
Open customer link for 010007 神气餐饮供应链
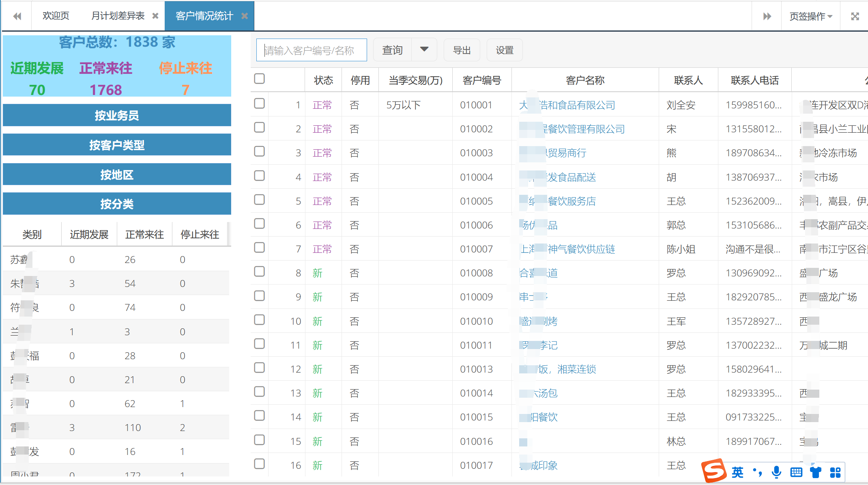tap(581, 249)
